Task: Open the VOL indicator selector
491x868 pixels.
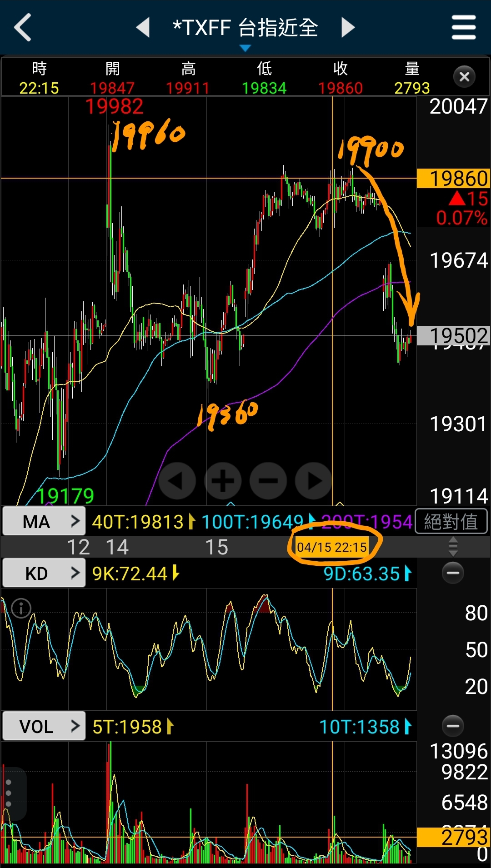Action: [44, 726]
